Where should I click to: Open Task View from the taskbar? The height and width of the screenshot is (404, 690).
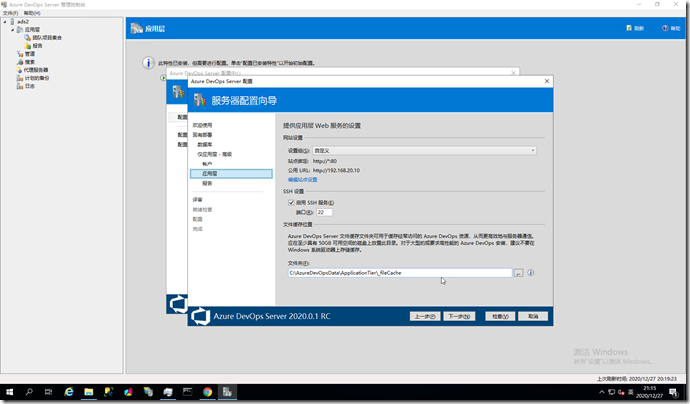click(48, 392)
